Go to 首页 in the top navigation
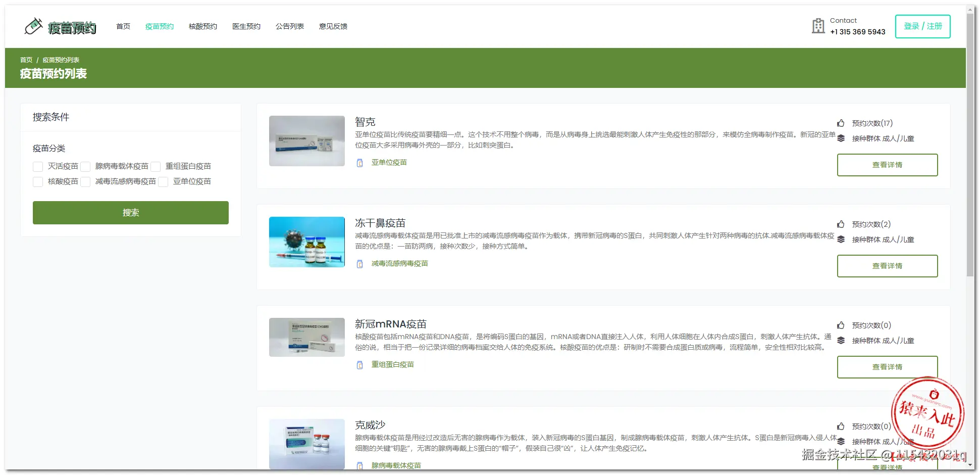Screen dimensions: 980x475 tap(123, 26)
